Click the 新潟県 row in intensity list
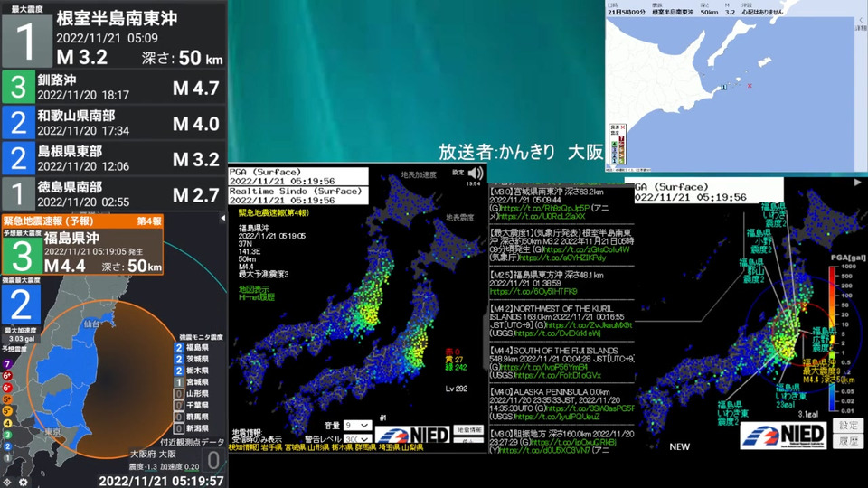Image resolution: width=868 pixels, height=488 pixels. pos(192,428)
